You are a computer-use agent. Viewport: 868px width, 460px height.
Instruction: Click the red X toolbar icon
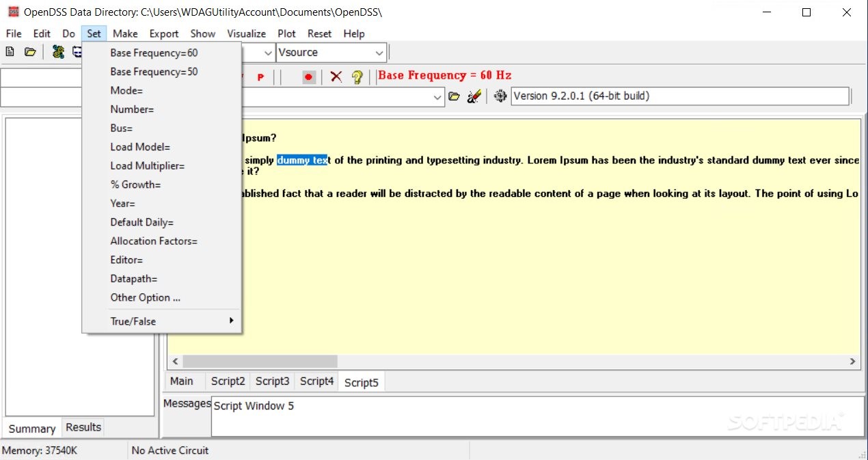tap(336, 77)
